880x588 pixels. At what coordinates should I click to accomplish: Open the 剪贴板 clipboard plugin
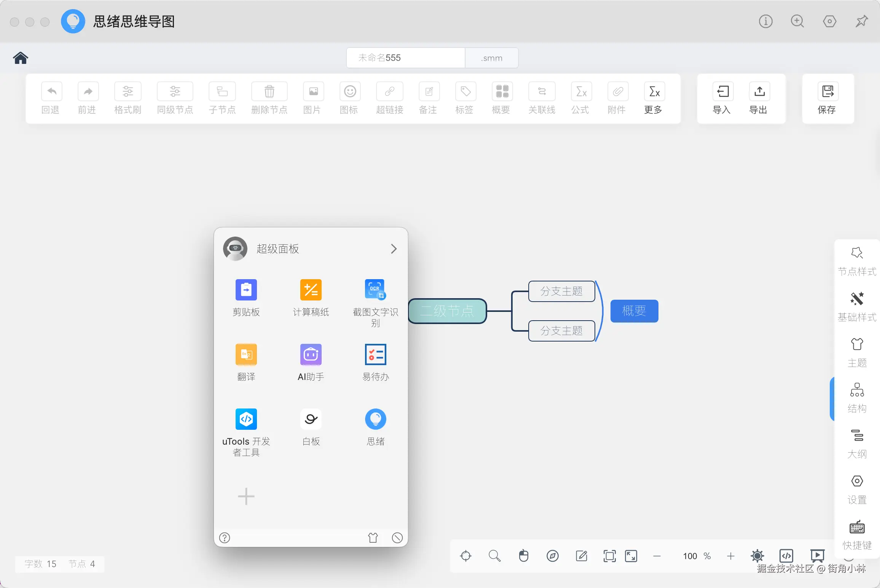tap(246, 290)
